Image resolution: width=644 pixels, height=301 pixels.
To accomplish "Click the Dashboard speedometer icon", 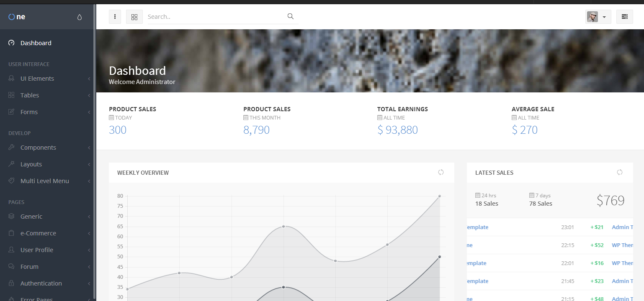I will pyautogui.click(x=11, y=43).
